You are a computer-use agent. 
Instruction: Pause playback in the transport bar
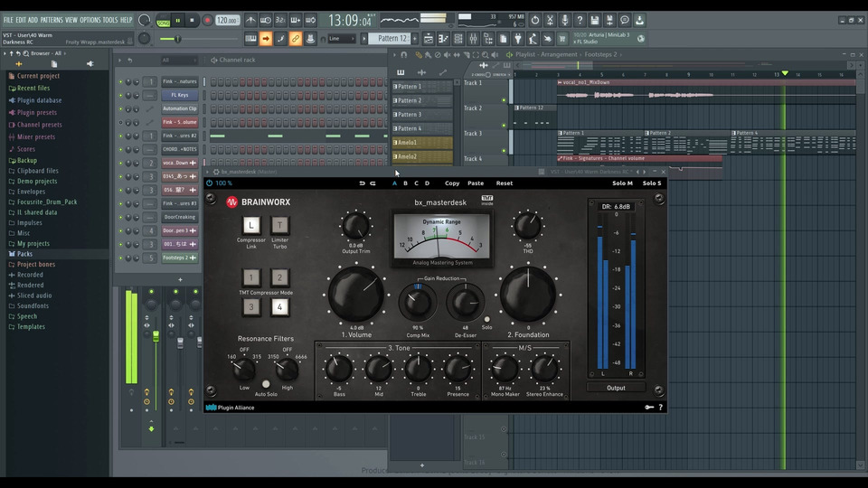tap(178, 21)
